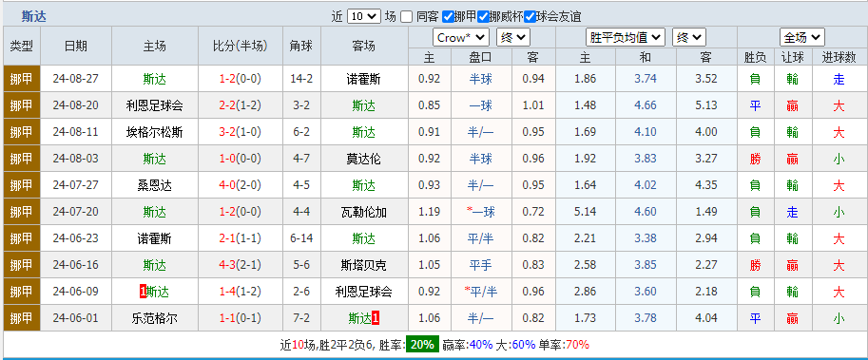
Task: Uncheck the 球会友谊 checkbox
Action: (530, 16)
